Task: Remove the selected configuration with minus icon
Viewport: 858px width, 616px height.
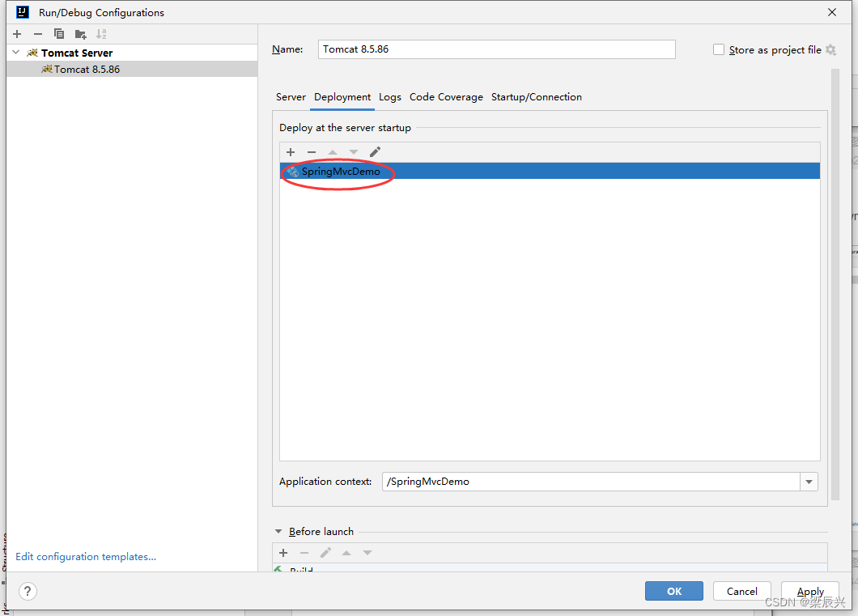Action: (x=38, y=34)
